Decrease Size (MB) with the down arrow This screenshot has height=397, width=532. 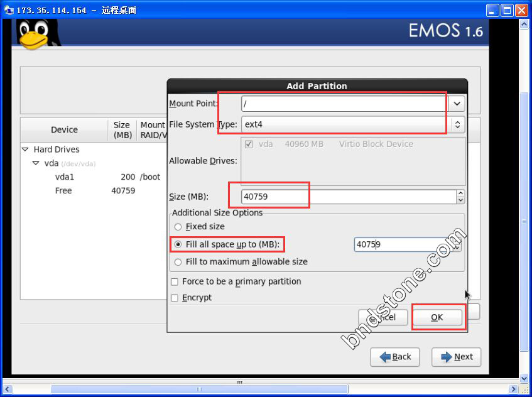pos(460,200)
